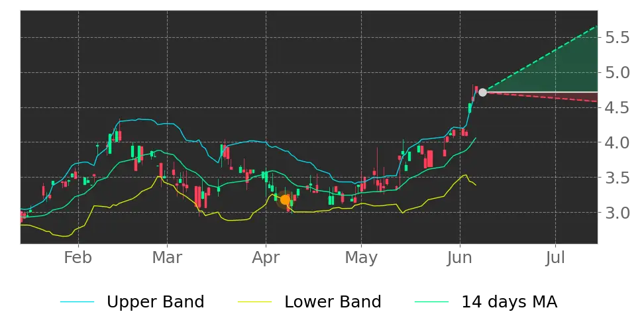Click the Jun x-axis label
The image size is (644, 322).
coord(460,258)
